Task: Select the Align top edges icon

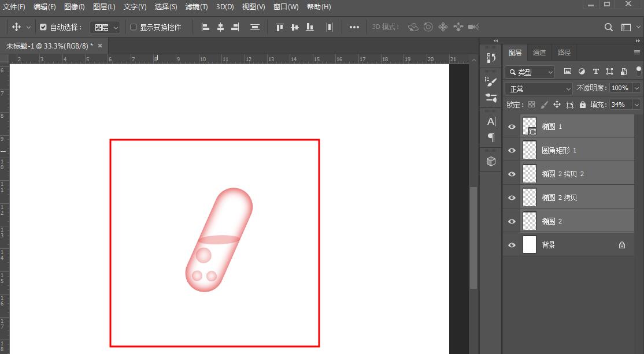Action: (x=279, y=27)
